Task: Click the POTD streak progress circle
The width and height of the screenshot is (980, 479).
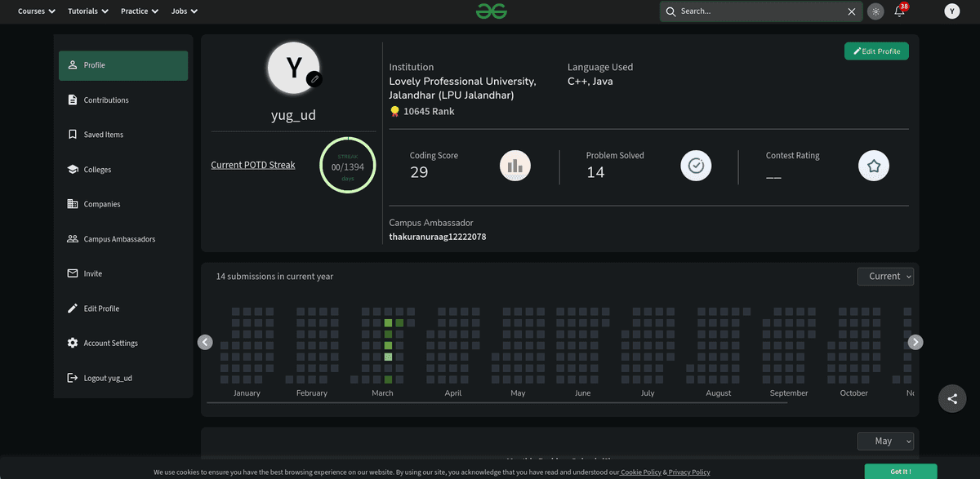Action: pyautogui.click(x=347, y=166)
